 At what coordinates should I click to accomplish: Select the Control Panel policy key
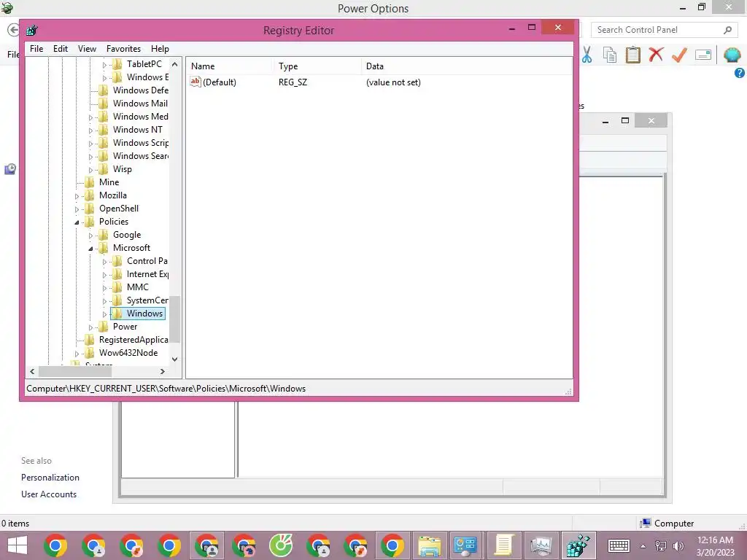pyautogui.click(x=147, y=261)
